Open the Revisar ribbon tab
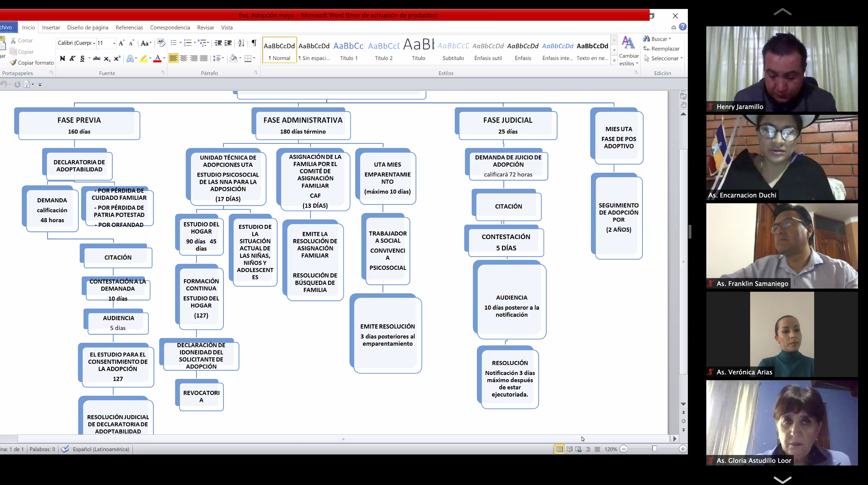 [205, 28]
